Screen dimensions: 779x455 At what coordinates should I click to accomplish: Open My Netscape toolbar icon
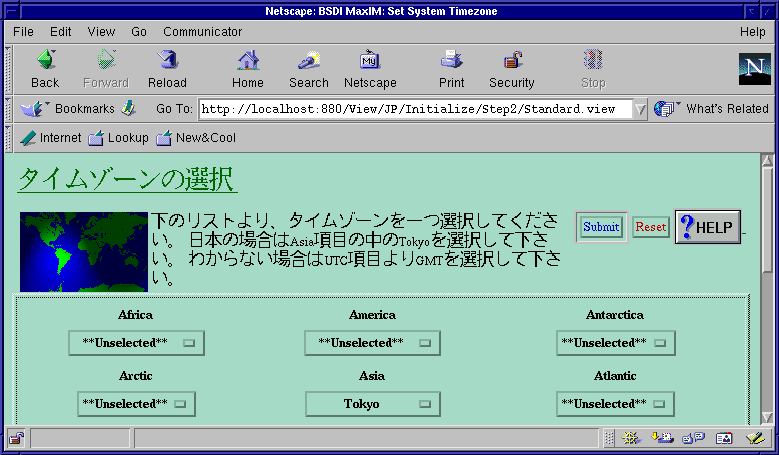pos(370,60)
